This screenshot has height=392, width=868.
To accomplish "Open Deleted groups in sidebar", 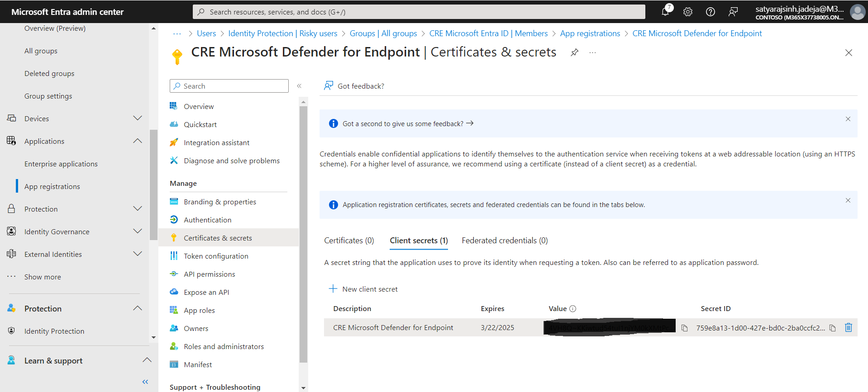I will (x=49, y=73).
